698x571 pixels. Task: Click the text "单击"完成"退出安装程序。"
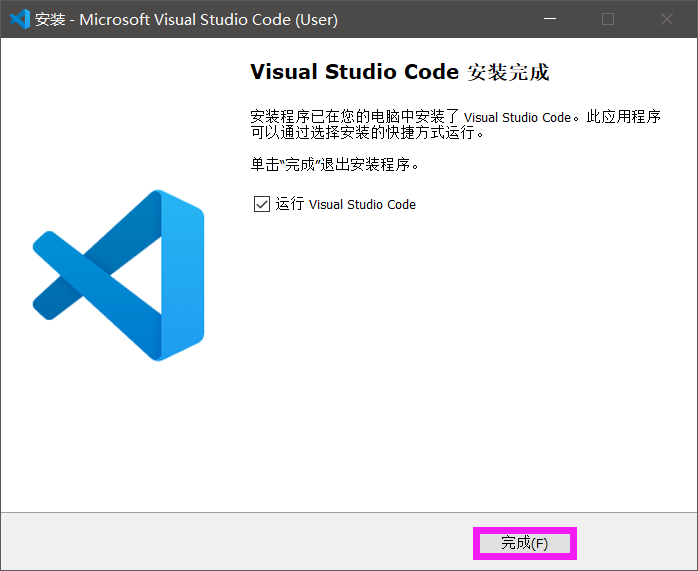tap(335, 165)
